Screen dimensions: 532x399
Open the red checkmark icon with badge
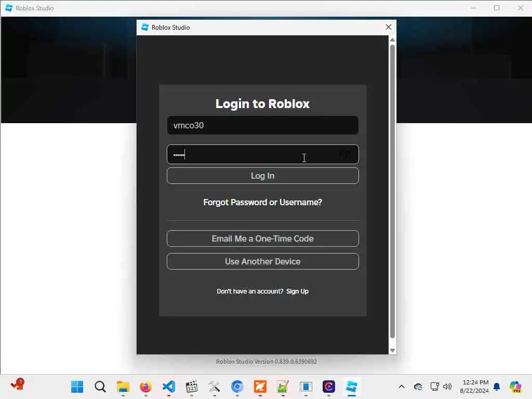click(17, 384)
